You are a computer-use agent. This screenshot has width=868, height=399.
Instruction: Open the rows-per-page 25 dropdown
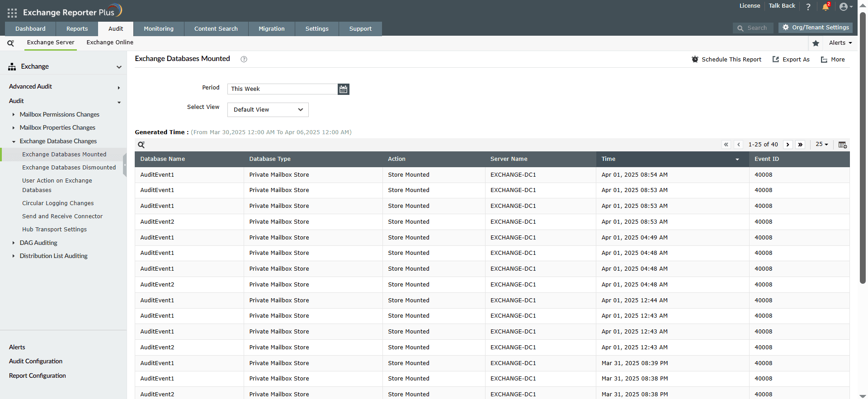[822, 145]
